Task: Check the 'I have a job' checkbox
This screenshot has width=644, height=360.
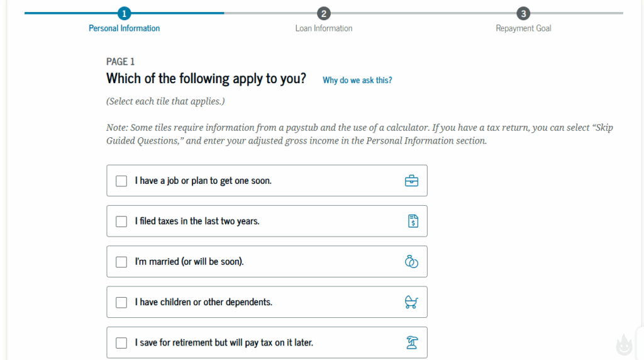Action: [x=121, y=181]
